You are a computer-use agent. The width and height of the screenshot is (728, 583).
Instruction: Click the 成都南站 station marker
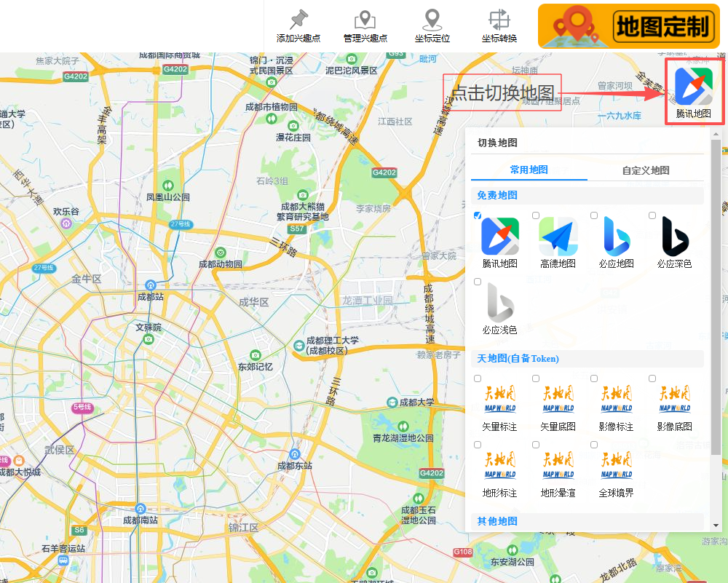(x=141, y=509)
